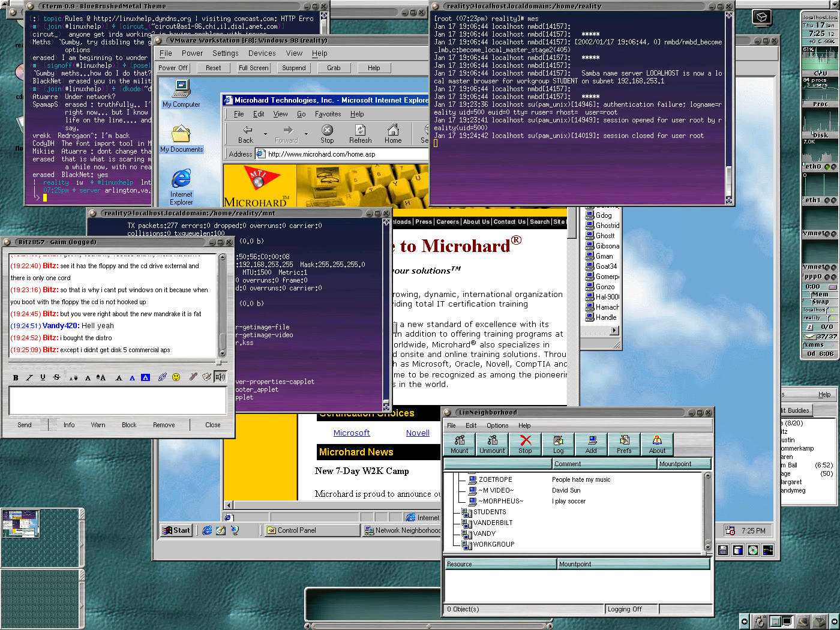The width and height of the screenshot is (840, 630).
Task: Click the Grab button in VMware
Action: 334,68
